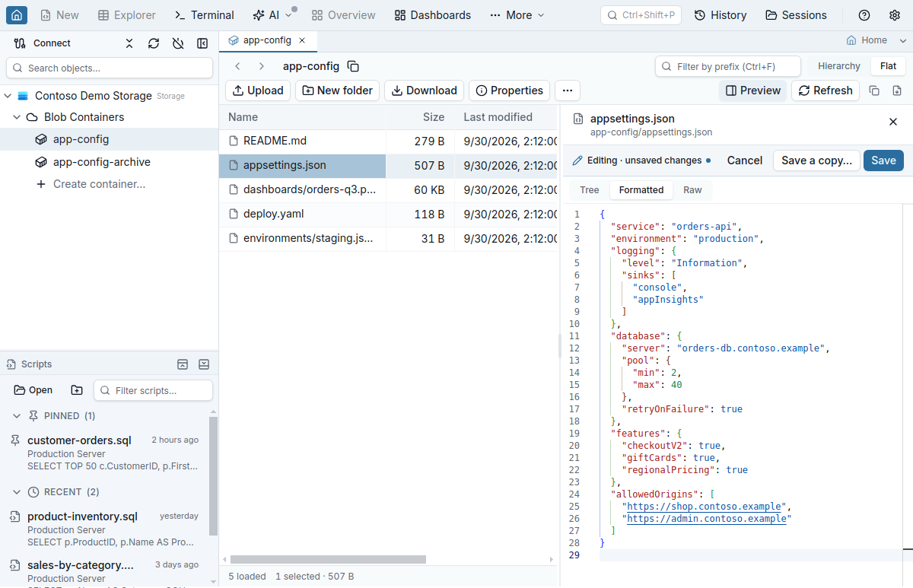This screenshot has width=913, height=588.
Task: Click the Scripts panel vertical scrollbar thumb
Action: [x=213, y=475]
